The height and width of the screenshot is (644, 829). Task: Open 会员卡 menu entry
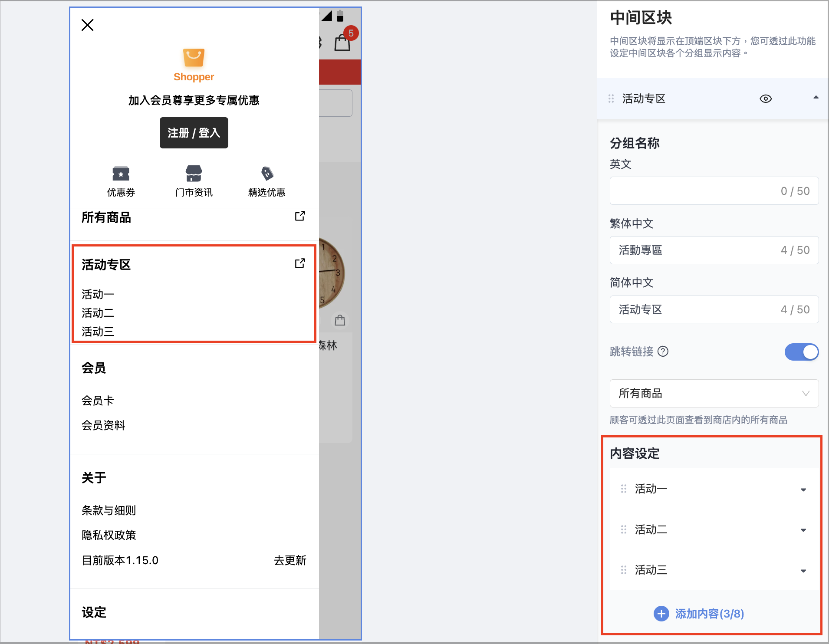click(98, 401)
